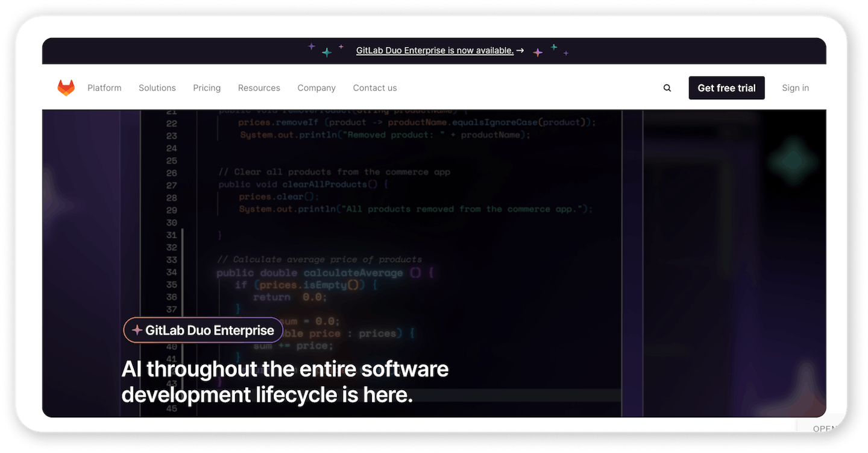Open the Resources dropdown
Image resolution: width=868 pixels, height=453 pixels.
pos(259,87)
